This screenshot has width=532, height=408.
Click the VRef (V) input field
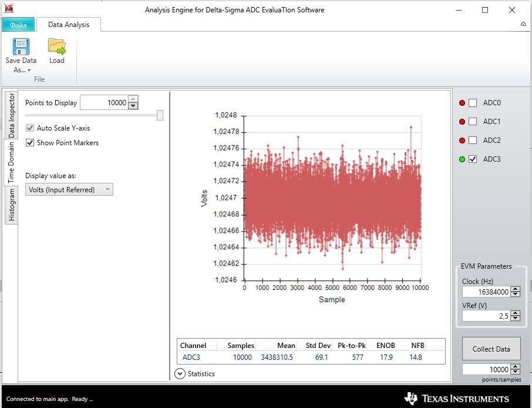pyautogui.click(x=486, y=316)
